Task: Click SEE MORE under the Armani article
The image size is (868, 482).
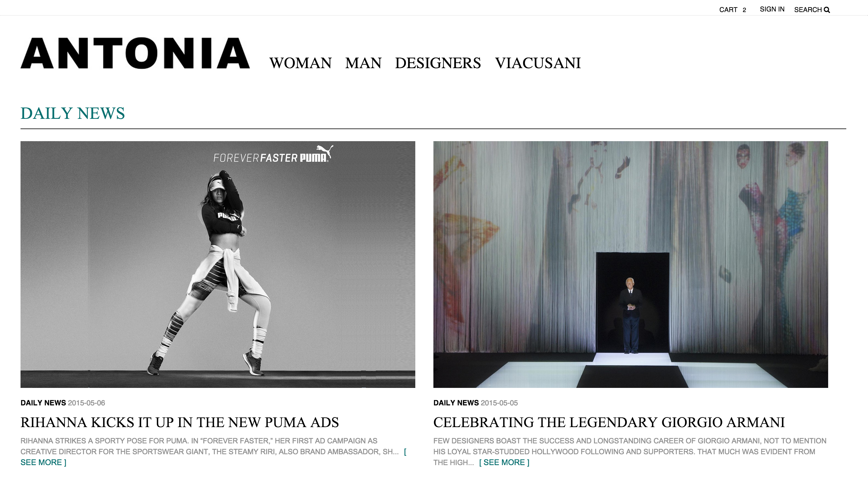Action: pos(504,462)
